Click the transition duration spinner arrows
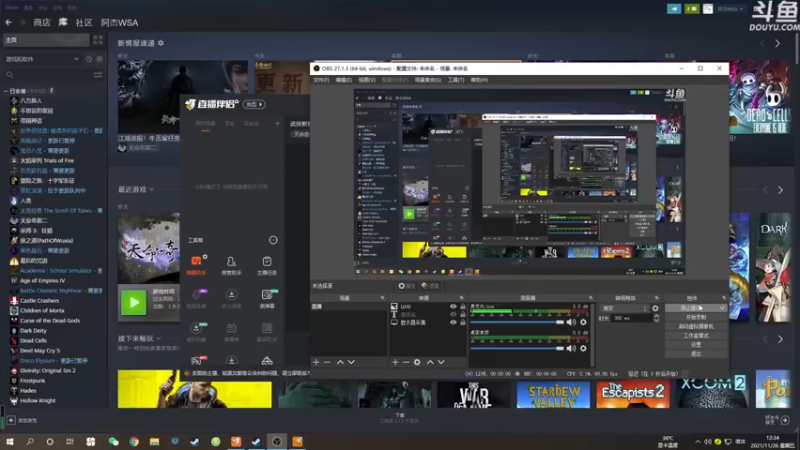The width and height of the screenshot is (800, 450). [656, 318]
